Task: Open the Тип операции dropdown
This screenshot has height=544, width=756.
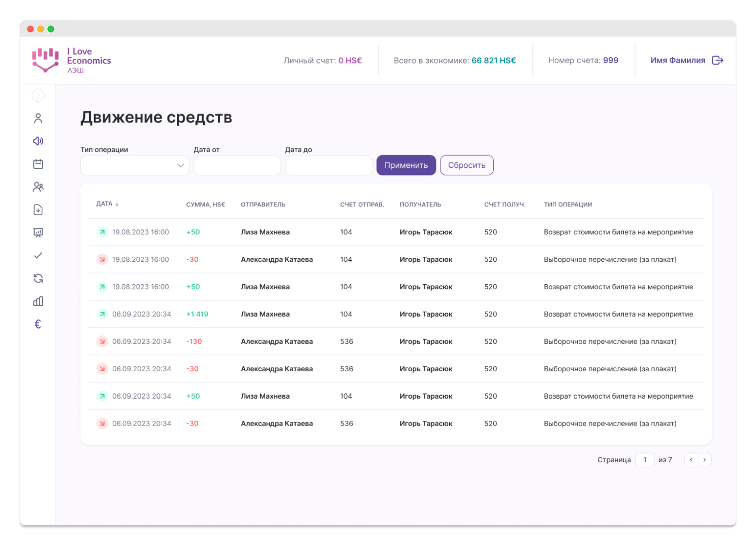Action: click(x=135, y=165)
